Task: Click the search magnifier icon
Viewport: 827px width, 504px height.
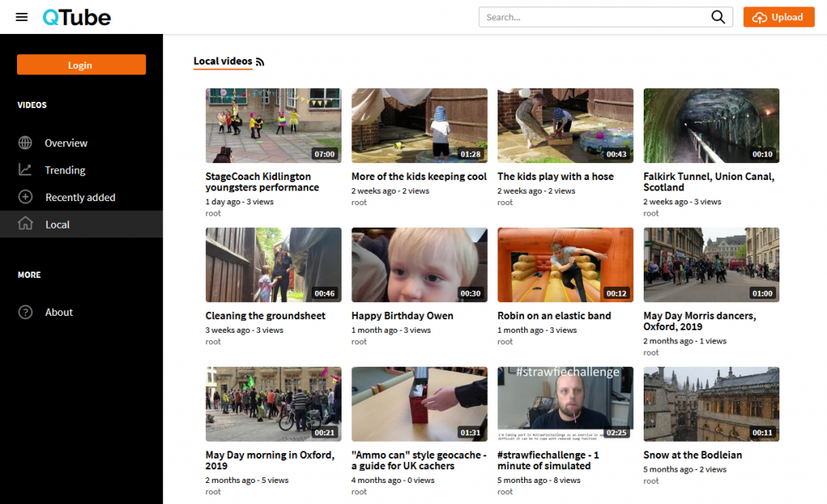Action: (x=718, y=16)
